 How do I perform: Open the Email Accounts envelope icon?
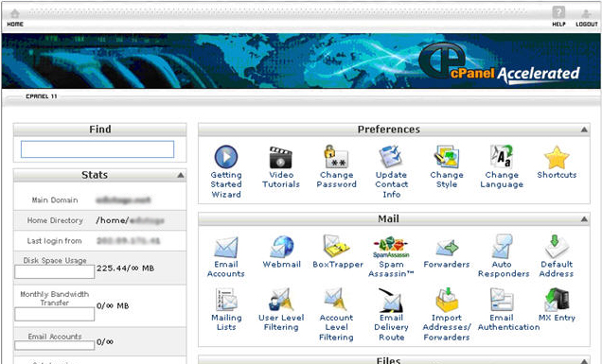point(226,248)
